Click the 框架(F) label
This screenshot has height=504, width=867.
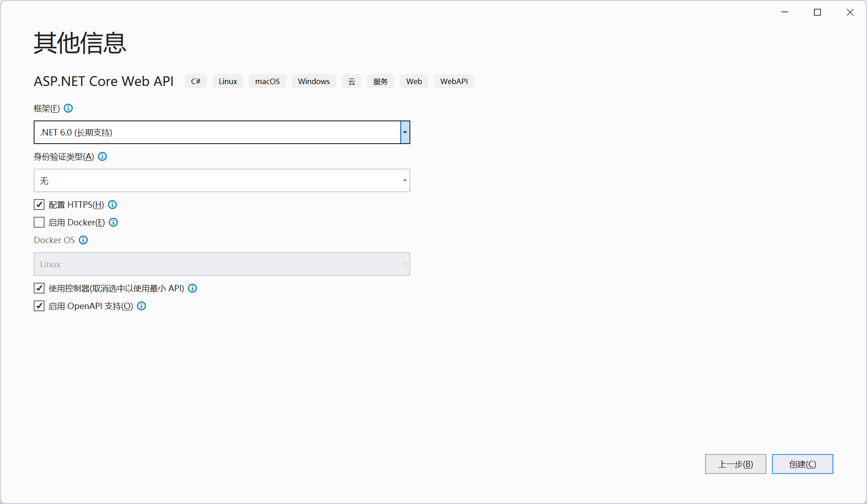(x=47, y=108)
